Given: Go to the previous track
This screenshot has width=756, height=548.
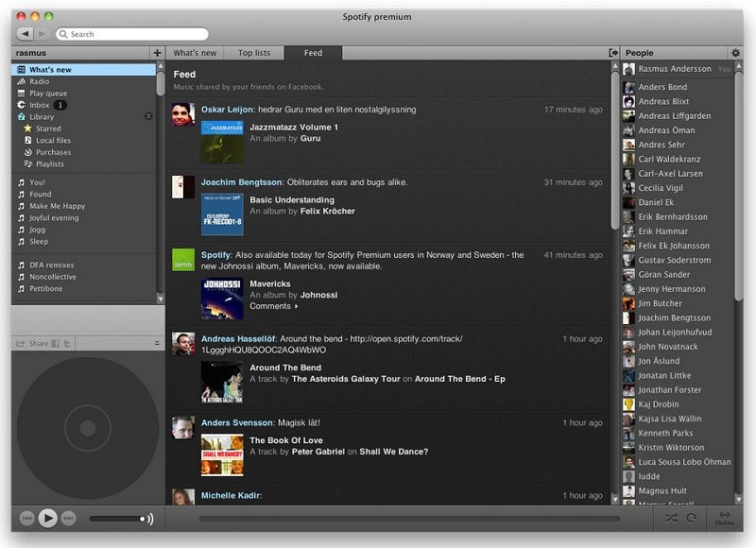Looking at the screenshot, I should click(x=26, y=518).
